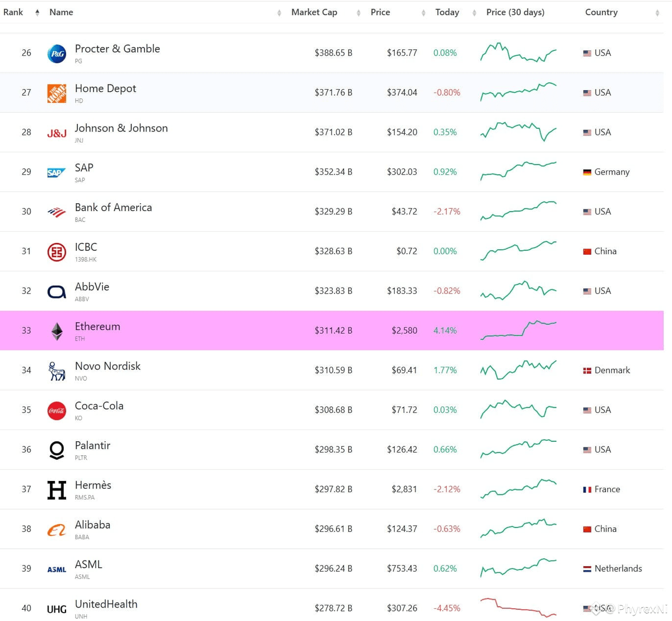The height and width of the screenshot is (621, 672).
Task: Open the Procter & Gamble company link
Action: (117, 49)
